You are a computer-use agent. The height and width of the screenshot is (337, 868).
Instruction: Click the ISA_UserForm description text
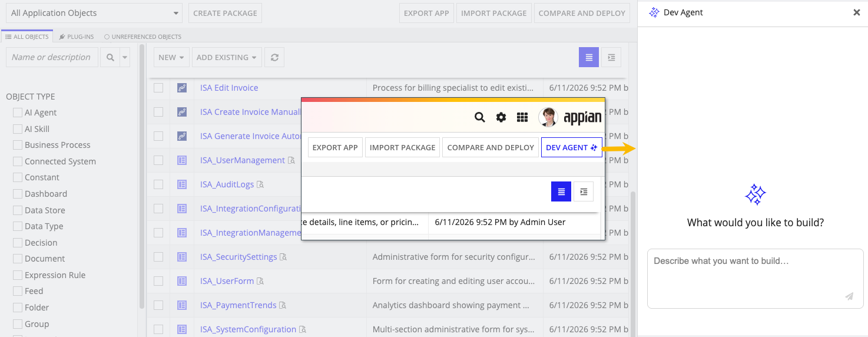click(x=453, y=281)
